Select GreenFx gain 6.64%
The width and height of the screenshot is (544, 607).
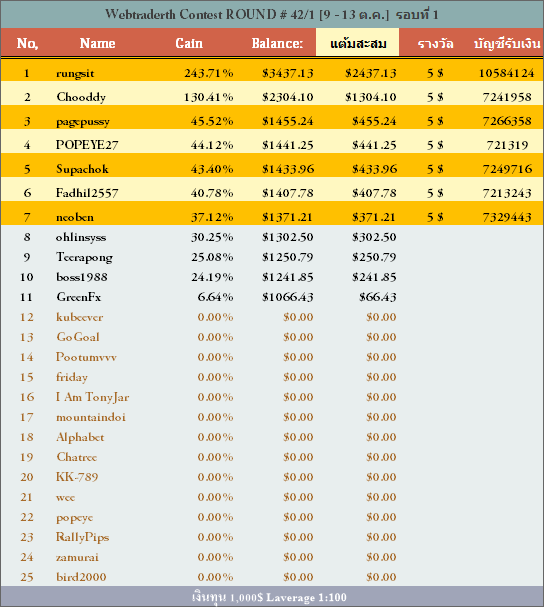click(215, 297)
